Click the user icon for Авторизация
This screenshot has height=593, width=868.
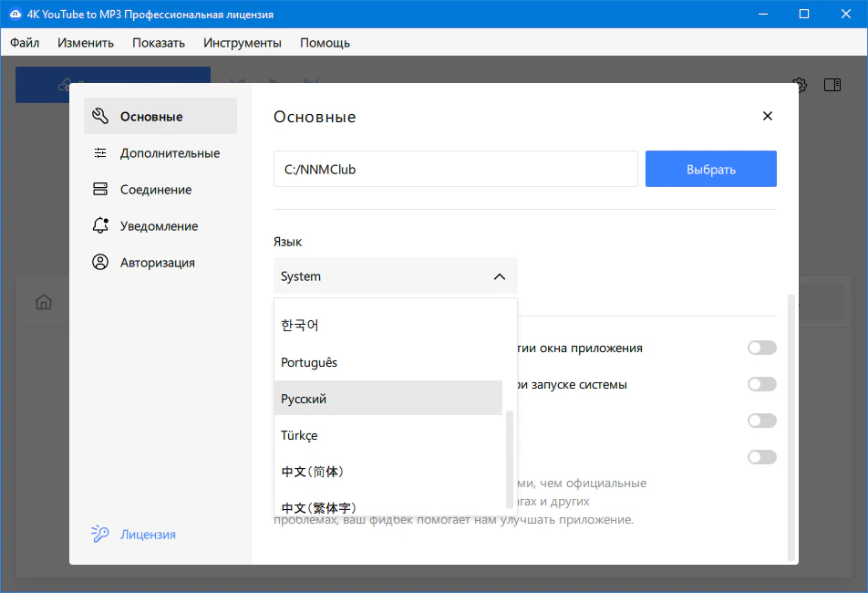point(100,263)
